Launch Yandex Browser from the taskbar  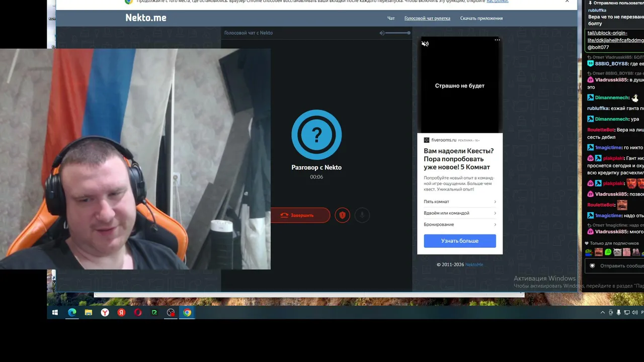(105, 313)
